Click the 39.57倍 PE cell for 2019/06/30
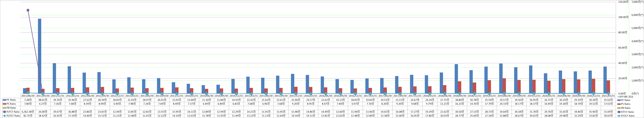 tap(504, 100)
